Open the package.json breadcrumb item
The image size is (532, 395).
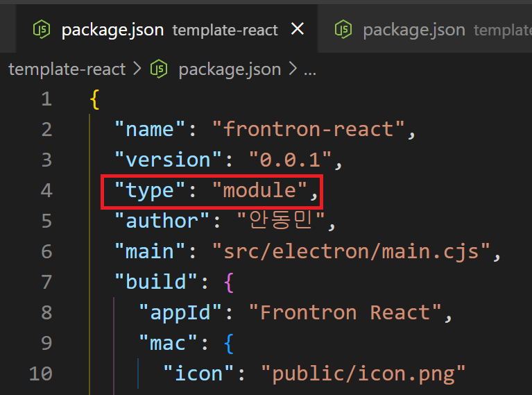(230, 69)
